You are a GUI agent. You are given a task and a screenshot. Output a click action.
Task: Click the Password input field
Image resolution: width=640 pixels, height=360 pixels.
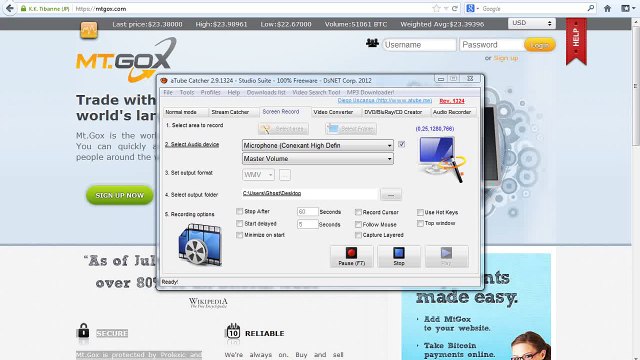491,45
